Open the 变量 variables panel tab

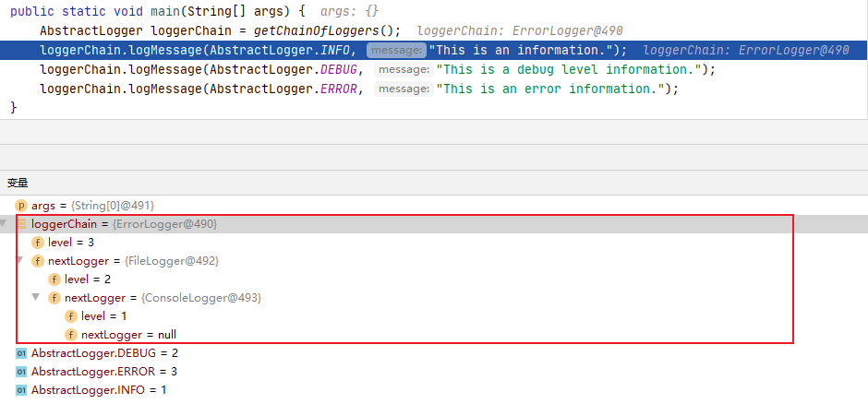pos(18,183)
